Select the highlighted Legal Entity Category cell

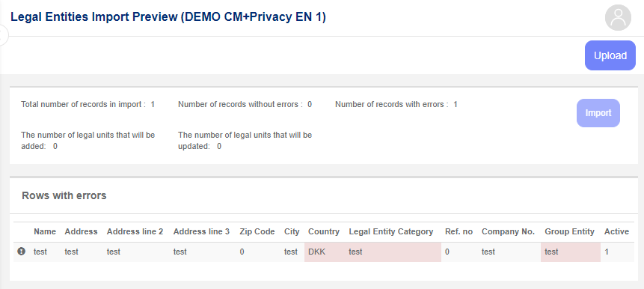click(x=393, y=252)
